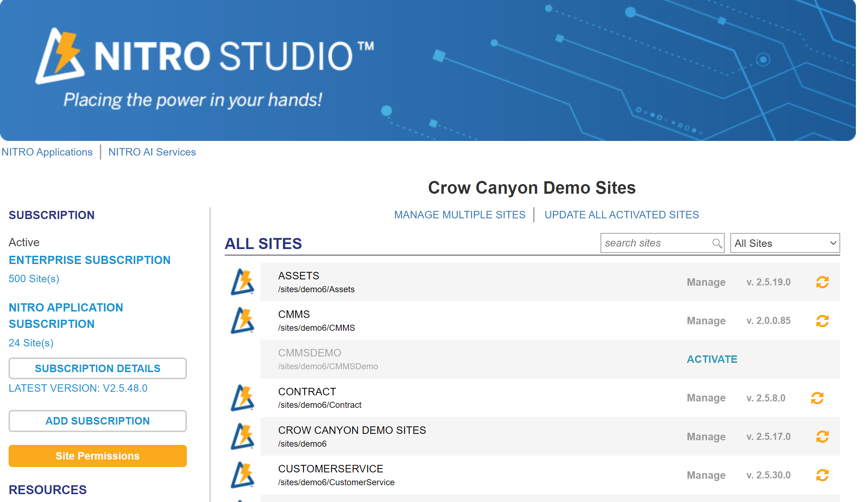Select CROW CANYON DEMO SITES row title

352,430
